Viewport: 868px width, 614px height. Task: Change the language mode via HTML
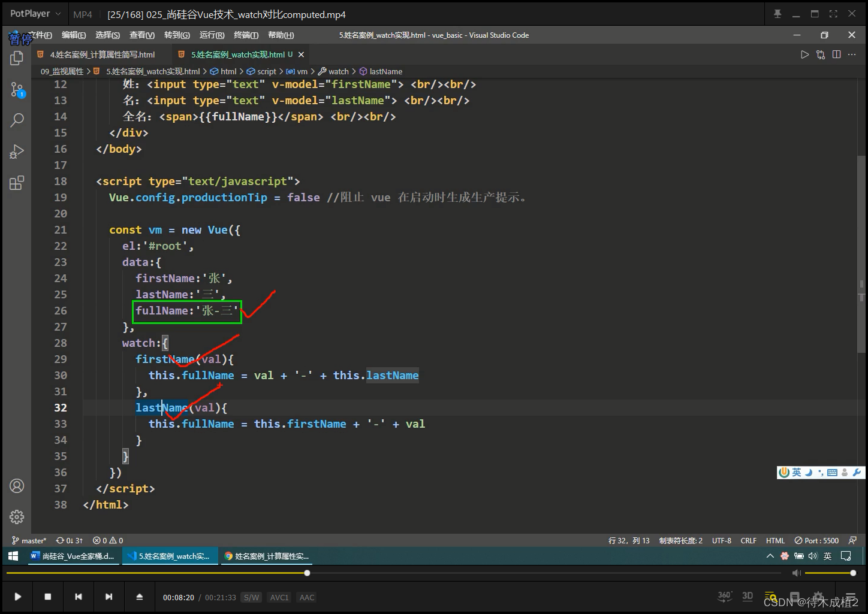[x=775, y=540]
